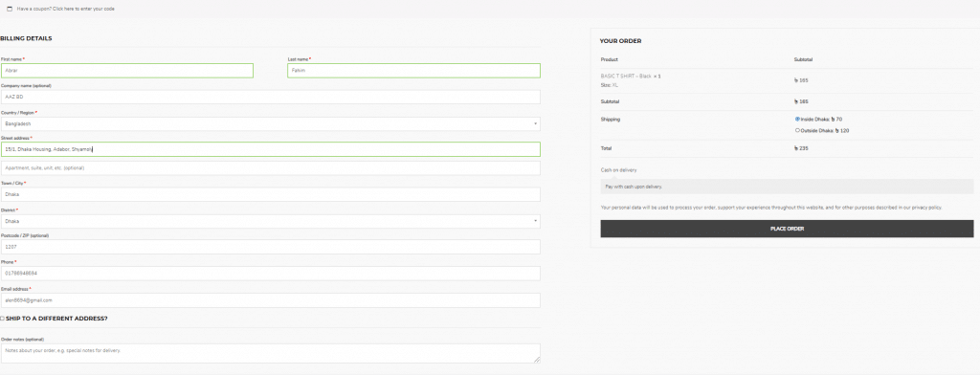Click the Street address input field
The width and height of the screenshot is (980, 375).
(271, 148)
